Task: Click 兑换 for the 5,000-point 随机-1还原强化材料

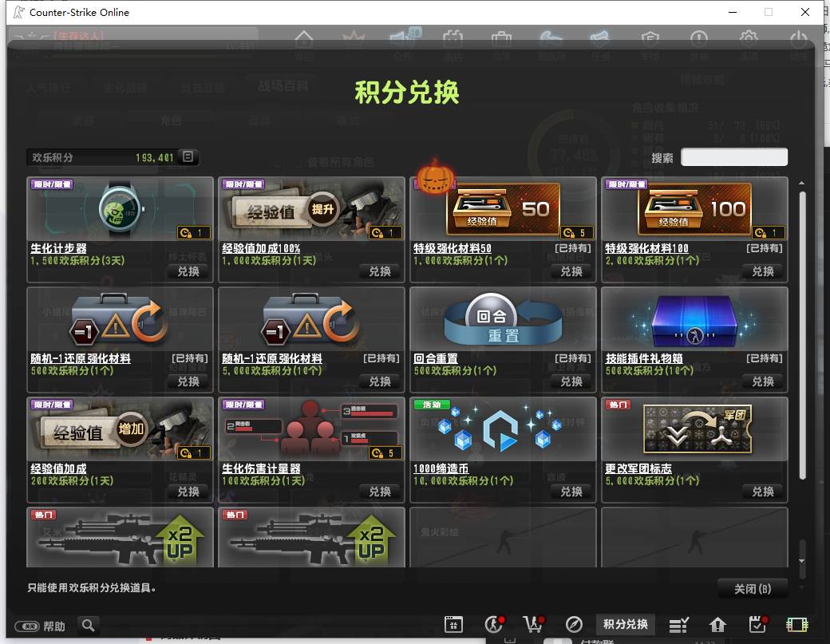Action: click(x=380, y=381)
